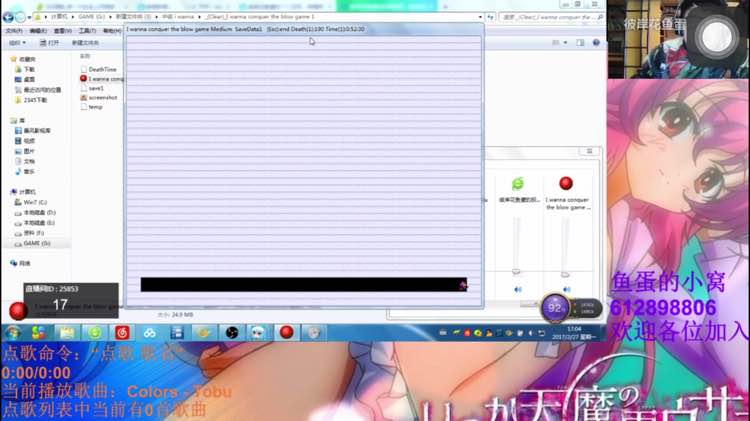Image resolution: width=750 pixels, height=421 pixels.
Task: Open 音乐 music library
Action: (24, 171)
